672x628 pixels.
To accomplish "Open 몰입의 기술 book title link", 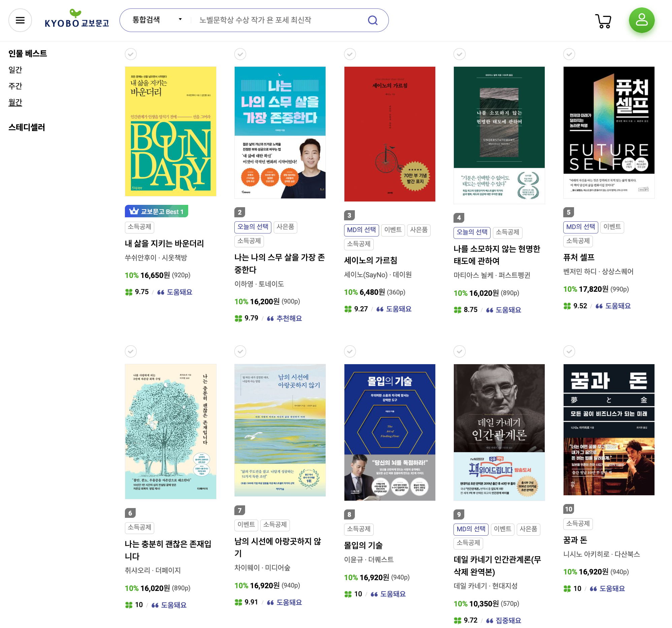I will coord(363,545).
